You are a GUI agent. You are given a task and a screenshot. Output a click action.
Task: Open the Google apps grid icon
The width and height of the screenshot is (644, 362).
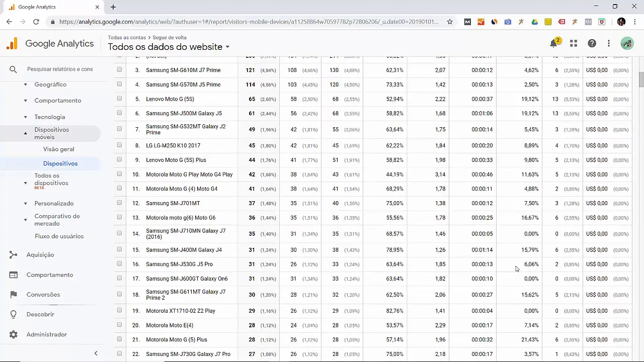[574, 44]
